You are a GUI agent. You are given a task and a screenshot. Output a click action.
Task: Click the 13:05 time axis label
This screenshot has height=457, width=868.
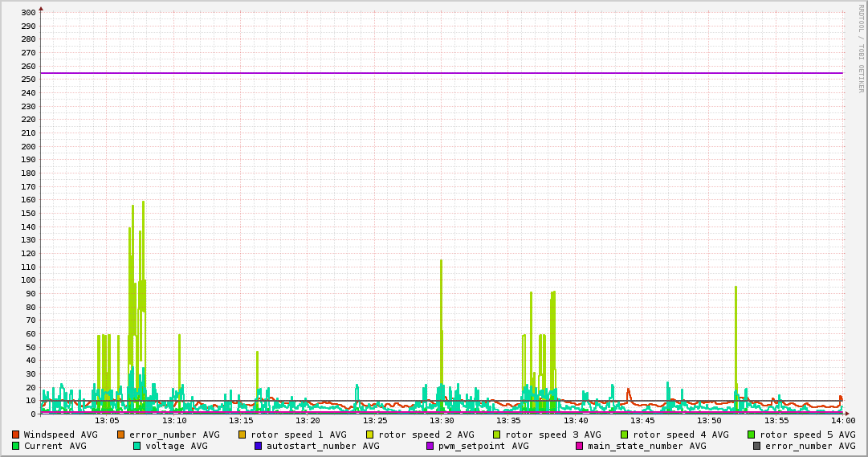tap(107, 420)
